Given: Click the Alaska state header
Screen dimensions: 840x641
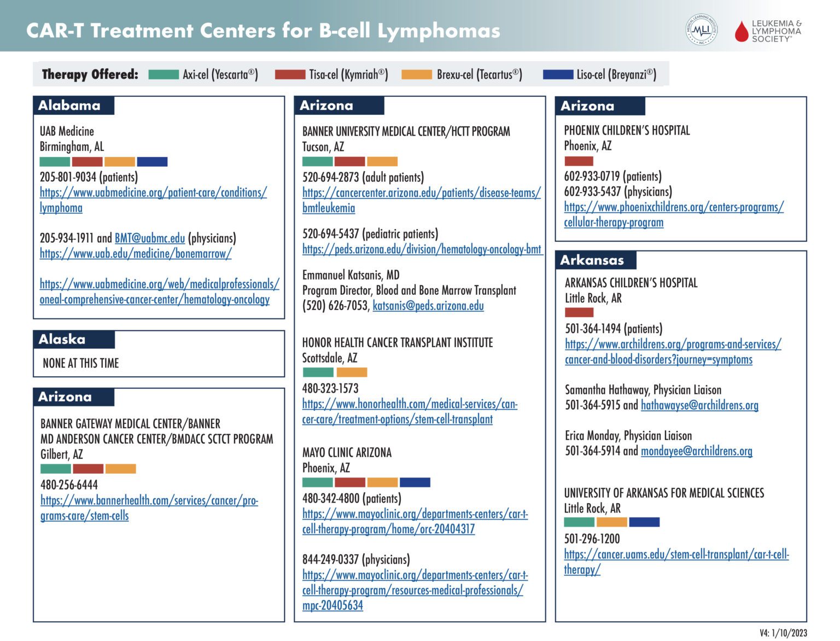Looking at the screenshot, I should pyautogui.click(x=74, y=340).
